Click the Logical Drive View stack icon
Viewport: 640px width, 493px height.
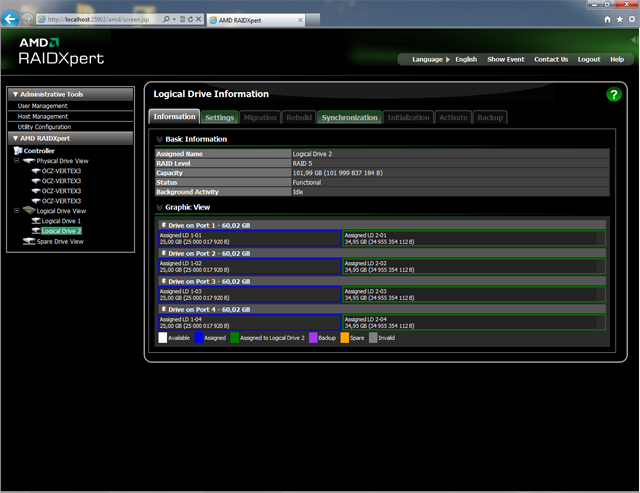point(29,211)
